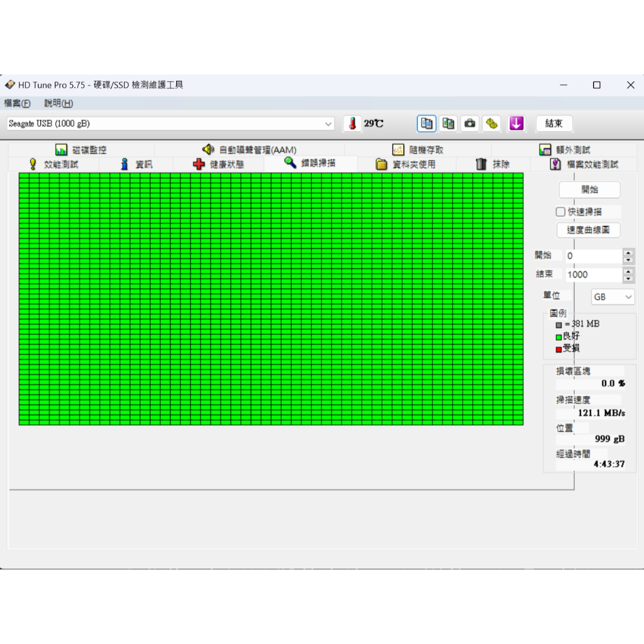Click the camera save screenshot icon
644x644 pixels.
(470, 124)
